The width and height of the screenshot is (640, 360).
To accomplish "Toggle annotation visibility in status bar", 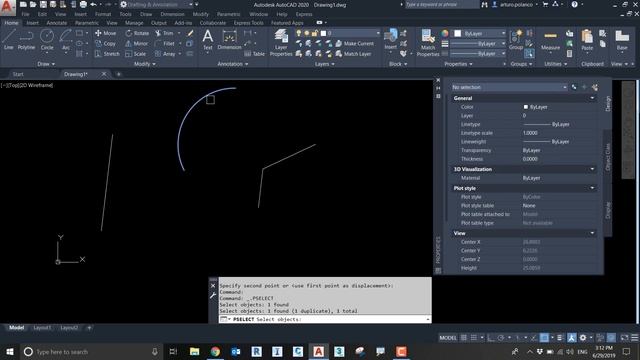I will (571, 338).
